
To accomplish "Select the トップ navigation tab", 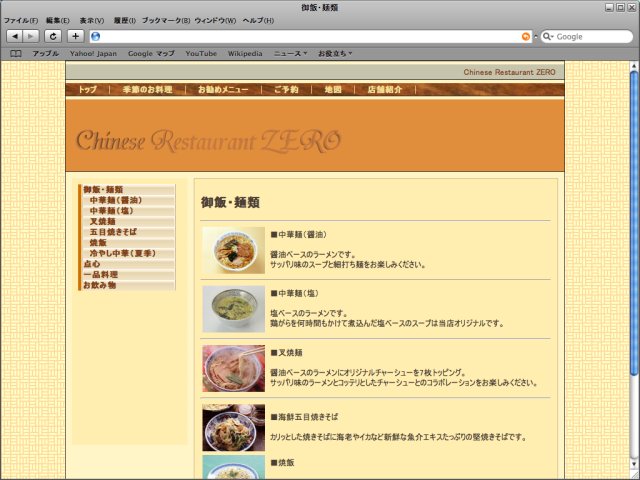I will (87, 89).
